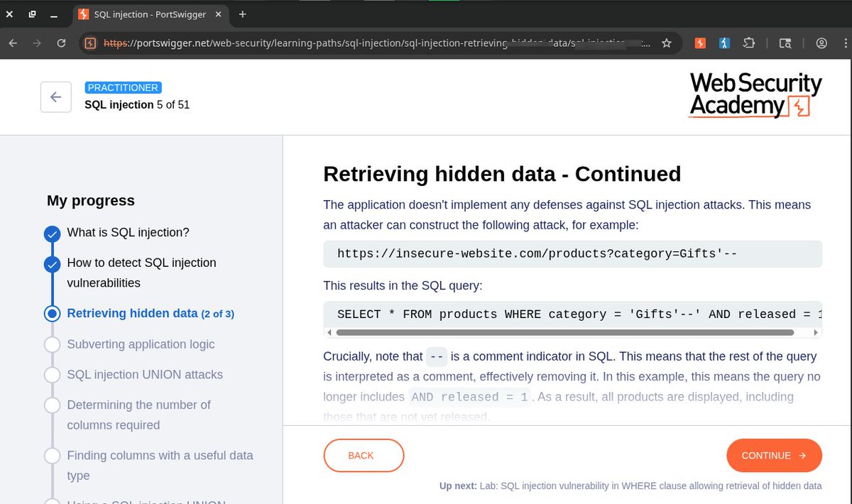This screenshot has height=504, width=852.
Task: Click the BACK button
Action: coord(364,456)
